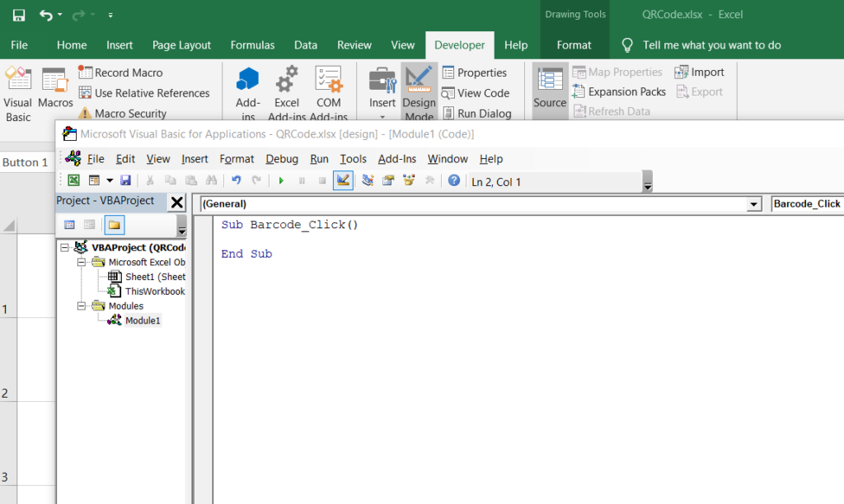Image resolution: width=844 pixels, height=504 pixels.
Task: Open the Barcode_Click procedure dropdown
Action: 806,203
